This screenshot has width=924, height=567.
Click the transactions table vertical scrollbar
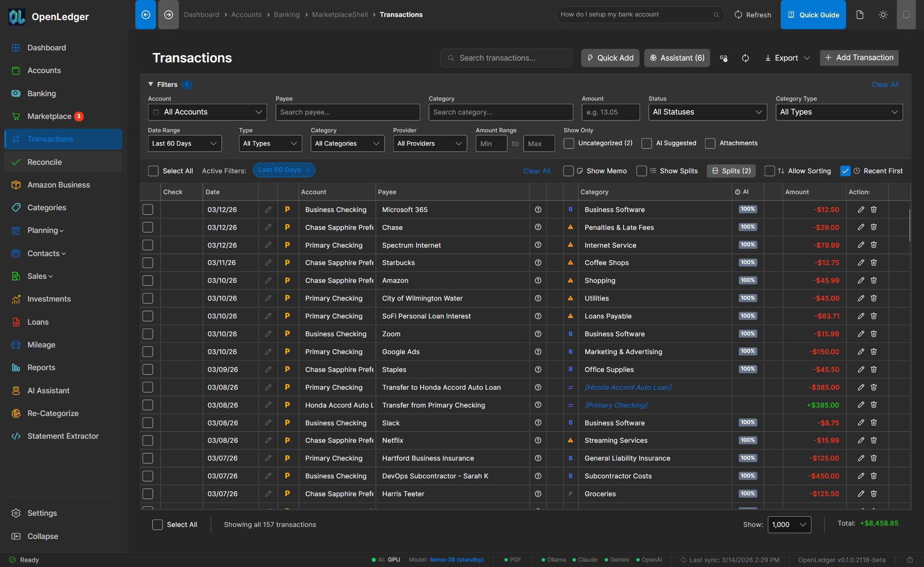tap(909, 225)
